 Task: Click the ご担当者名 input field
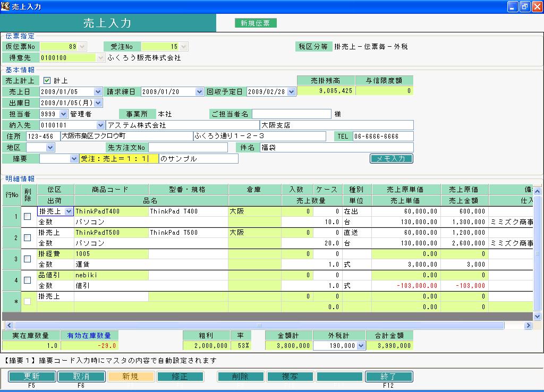coord(292,114)
